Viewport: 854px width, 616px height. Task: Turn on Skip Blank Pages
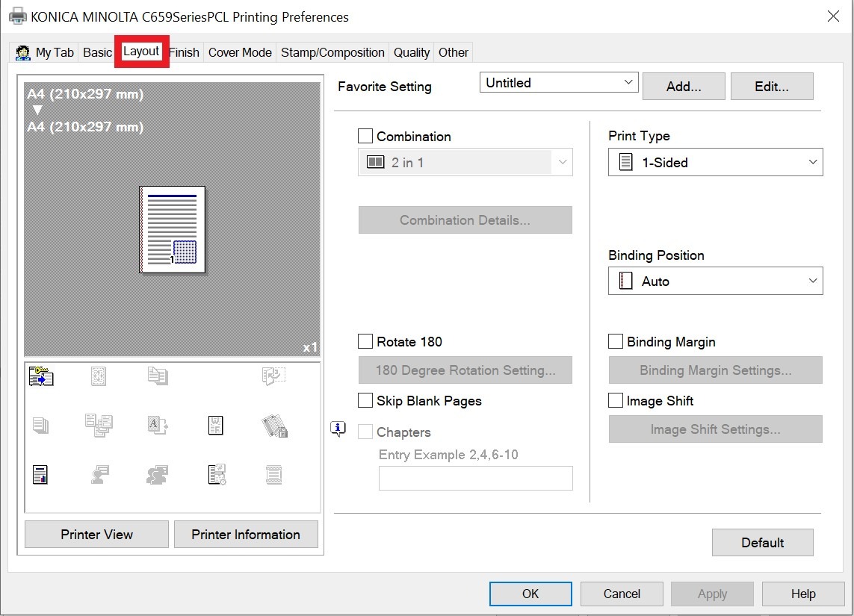pos(365,401)
